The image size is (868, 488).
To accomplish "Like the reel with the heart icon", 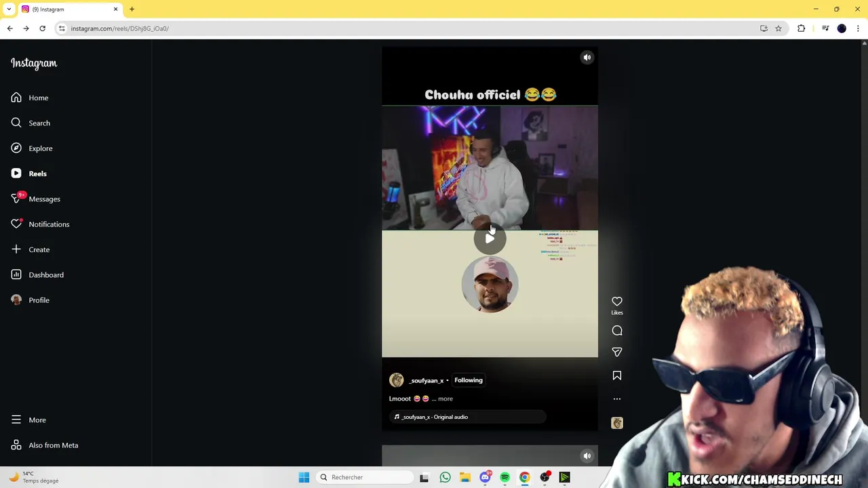I will 617,302.
